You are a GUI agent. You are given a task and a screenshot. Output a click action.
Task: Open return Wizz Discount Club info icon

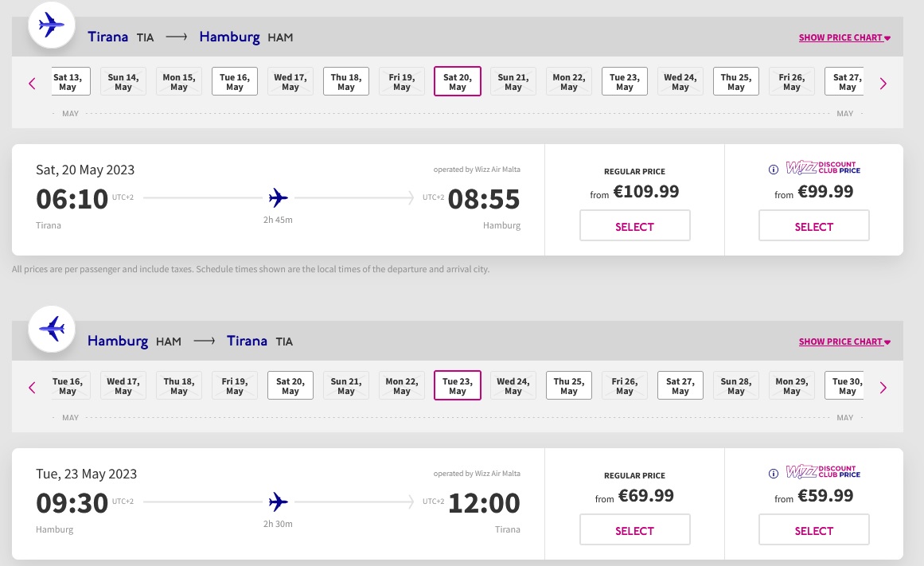point(773,473)
